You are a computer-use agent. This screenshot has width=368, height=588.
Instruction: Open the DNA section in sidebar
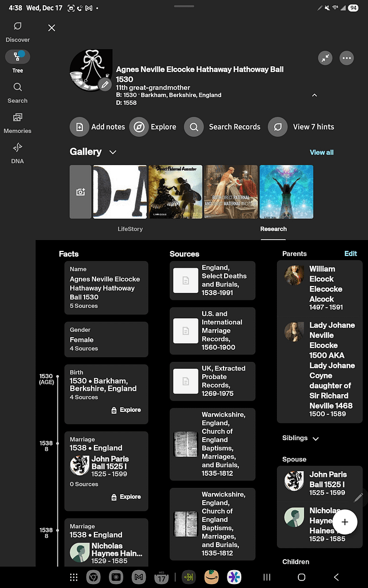(18, 154)
